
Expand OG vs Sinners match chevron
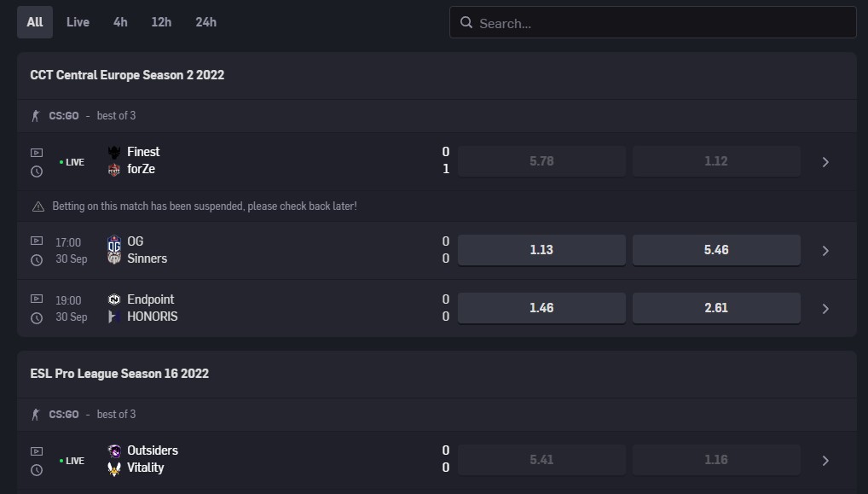pyautogui.click(x=825, y=251)
